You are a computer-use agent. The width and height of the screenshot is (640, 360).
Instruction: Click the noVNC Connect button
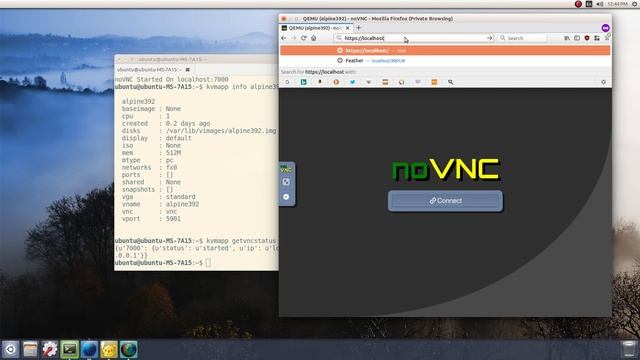pos(445,201)
